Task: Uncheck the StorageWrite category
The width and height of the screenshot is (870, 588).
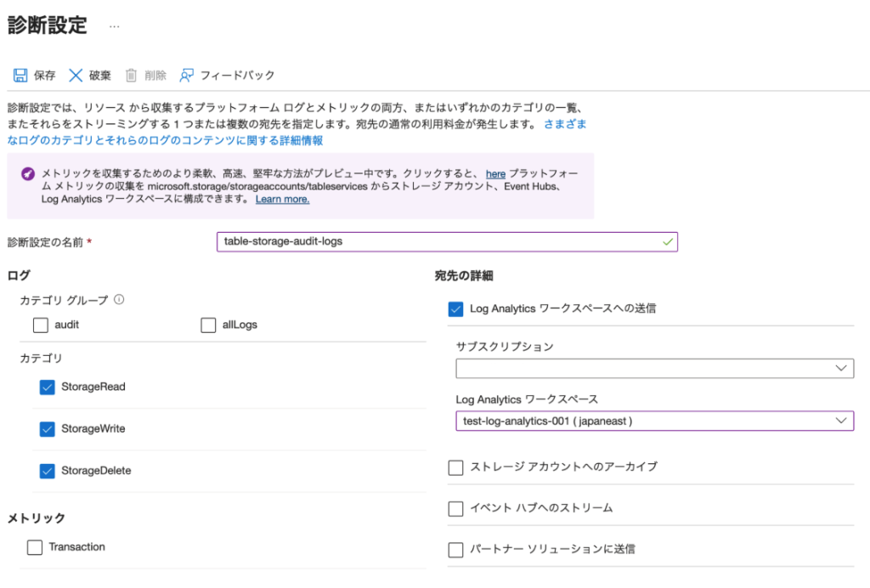Action: (48, 429)
